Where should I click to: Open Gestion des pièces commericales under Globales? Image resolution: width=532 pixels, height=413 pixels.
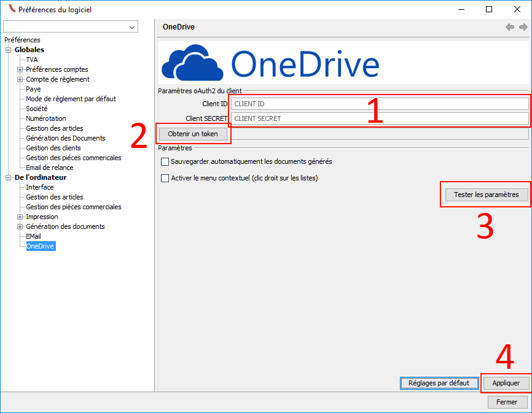74,158
